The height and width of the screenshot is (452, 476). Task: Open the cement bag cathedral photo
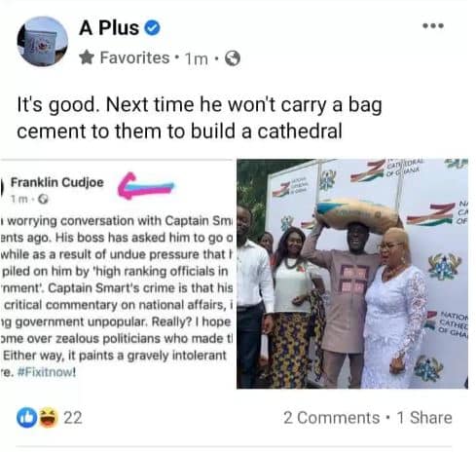[352, 274]
